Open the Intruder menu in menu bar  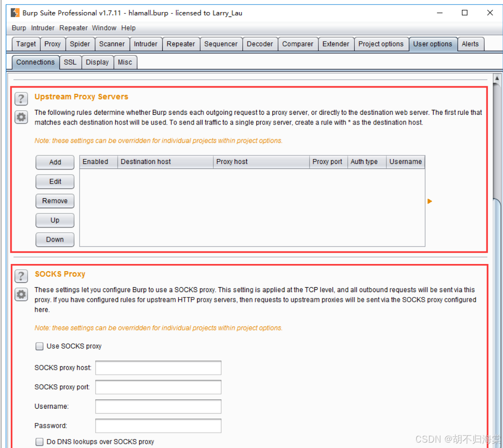[42, 28]
